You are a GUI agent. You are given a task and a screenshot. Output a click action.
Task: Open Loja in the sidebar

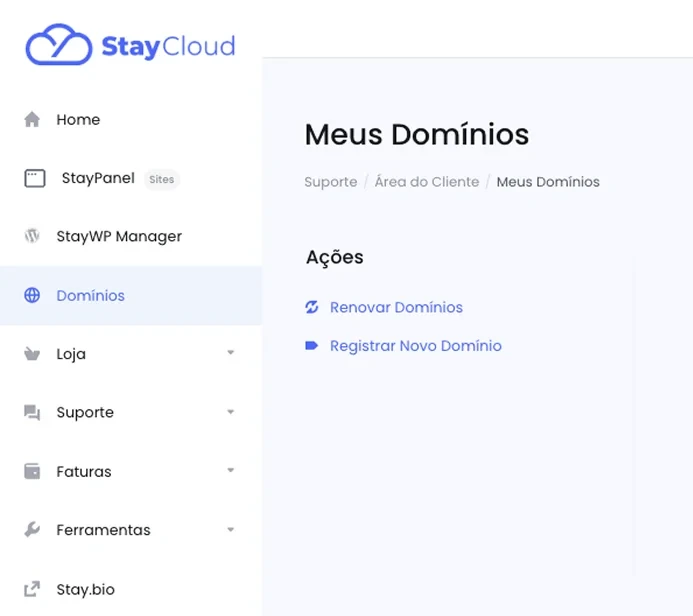pyautogui.click(x=71, y=354)
